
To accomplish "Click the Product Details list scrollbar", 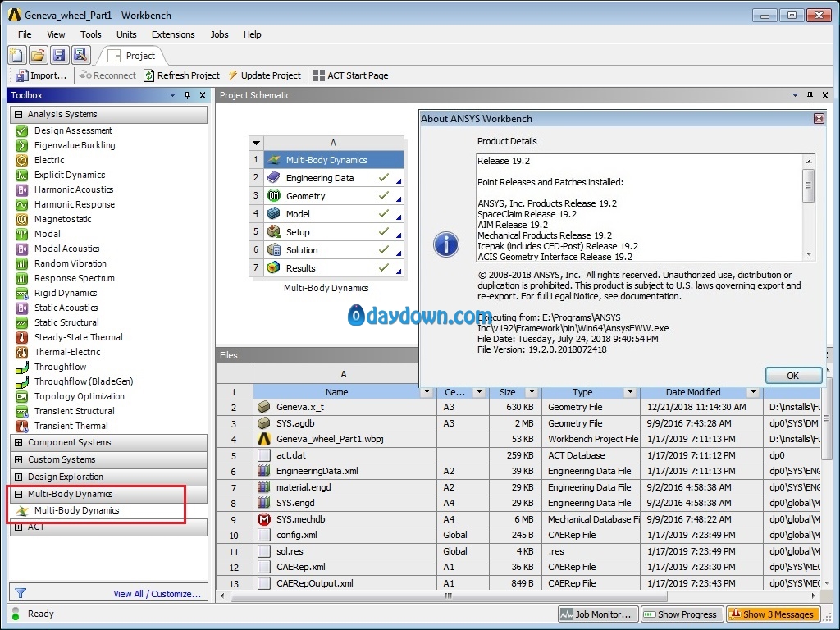I will [809, 208].
